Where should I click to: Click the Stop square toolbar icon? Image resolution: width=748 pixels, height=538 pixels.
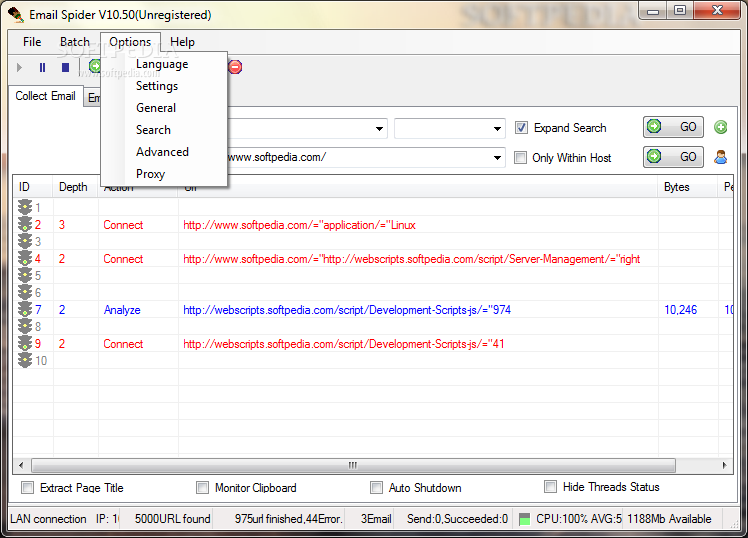coord(65,67)
